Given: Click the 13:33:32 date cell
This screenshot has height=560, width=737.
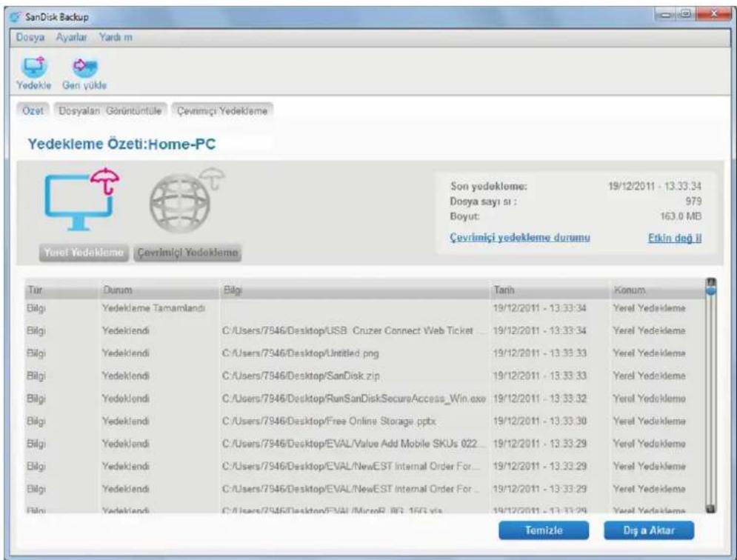Looking at the screenshot, I should (x=539, y=399).
